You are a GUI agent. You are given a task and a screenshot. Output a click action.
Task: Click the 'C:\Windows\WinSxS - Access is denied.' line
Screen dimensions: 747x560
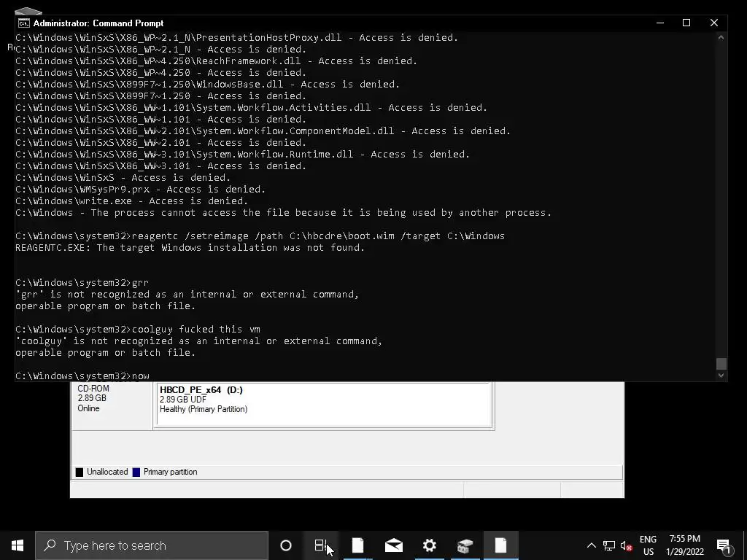(x=123, y=178)
